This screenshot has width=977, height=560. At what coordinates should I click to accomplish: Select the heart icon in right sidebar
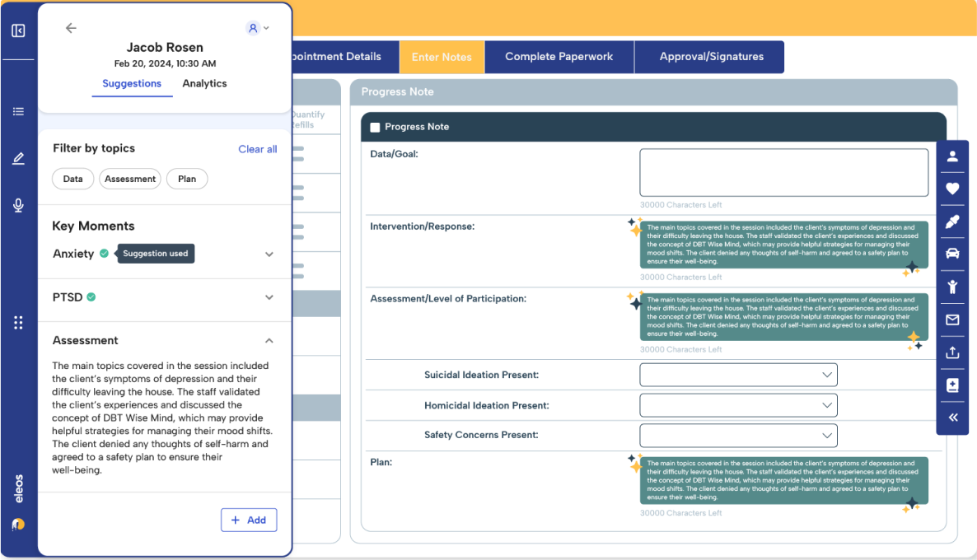(x=951, y=189)
